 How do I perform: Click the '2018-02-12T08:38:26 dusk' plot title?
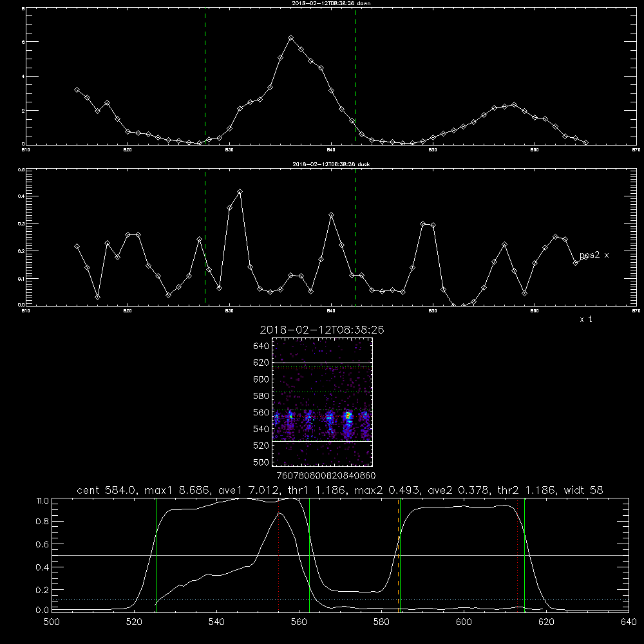(331, 164)
